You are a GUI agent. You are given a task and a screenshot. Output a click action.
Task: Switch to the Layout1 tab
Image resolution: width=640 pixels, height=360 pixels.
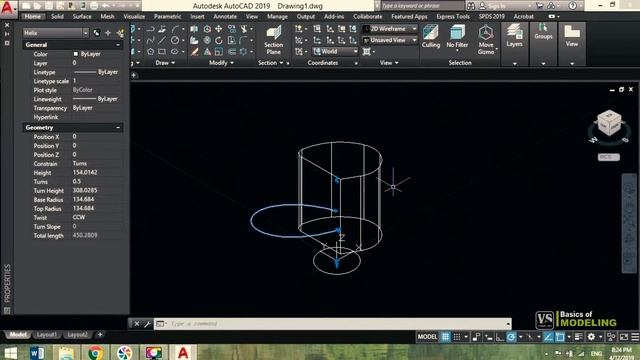click(47, 335)
